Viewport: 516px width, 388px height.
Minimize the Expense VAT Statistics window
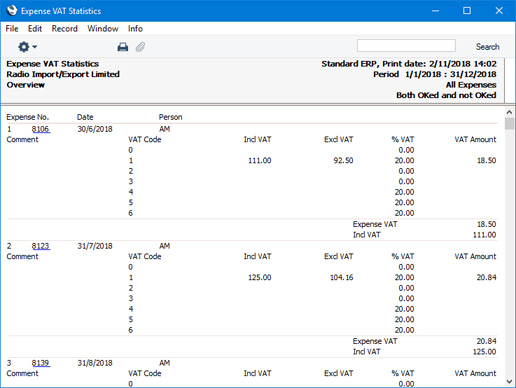[435, 11]
